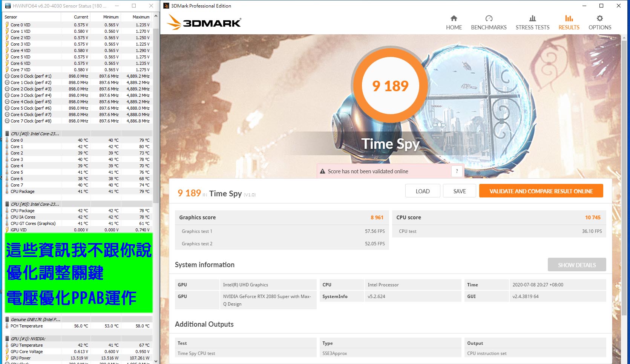Image resolution: width=630 pixels, height=364 pixels.
Task: Click the Additional Outputs heading
Action: pyautogui.click(x=204, y=324)
